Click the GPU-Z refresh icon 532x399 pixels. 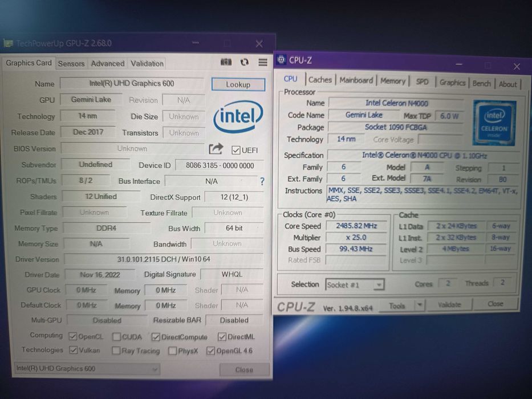coord(244,62)
